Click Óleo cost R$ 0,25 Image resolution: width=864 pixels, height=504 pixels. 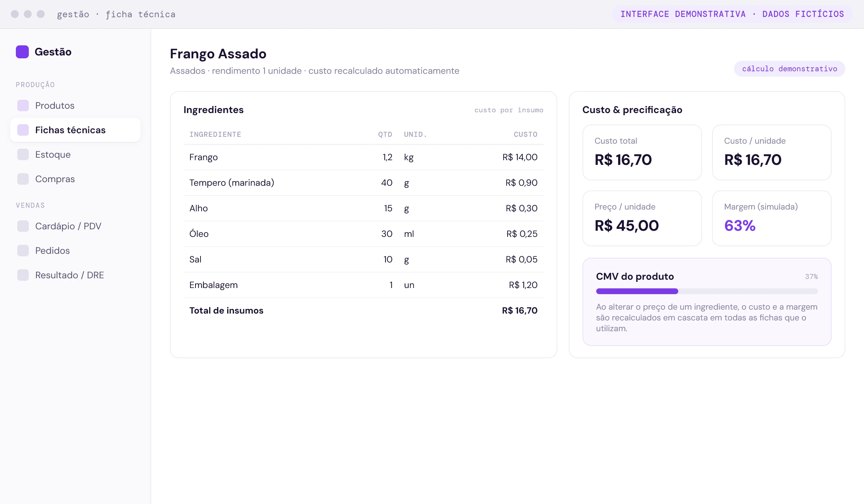point(522,234)
